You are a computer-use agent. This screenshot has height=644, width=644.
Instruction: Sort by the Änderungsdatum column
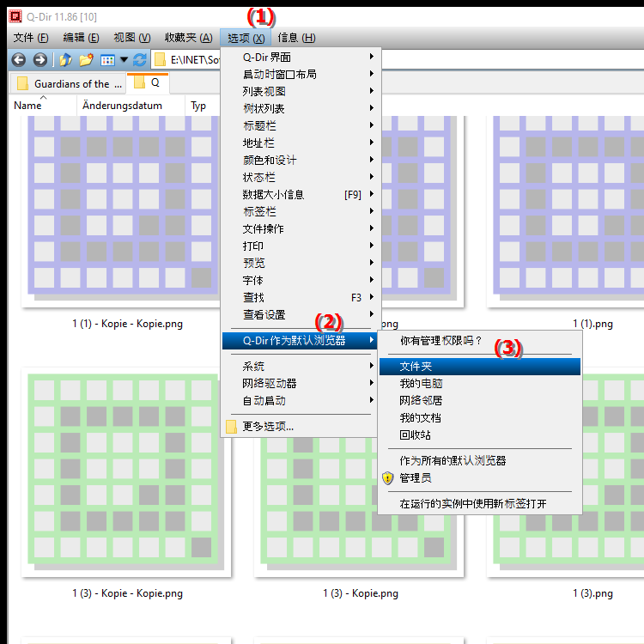click(131, 106)
